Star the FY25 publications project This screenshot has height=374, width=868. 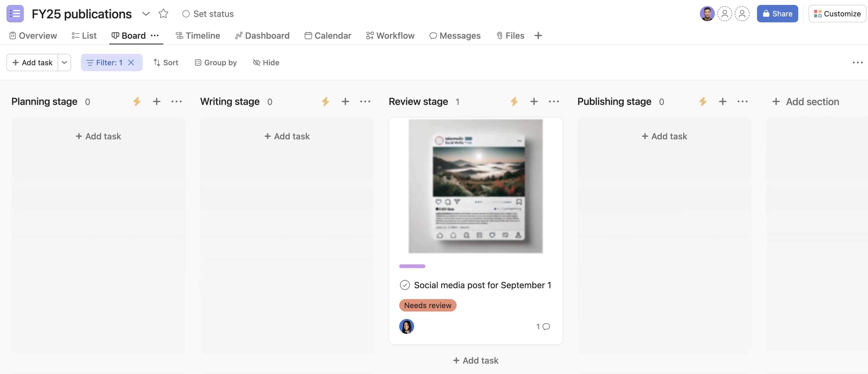(x=163, y=14)
